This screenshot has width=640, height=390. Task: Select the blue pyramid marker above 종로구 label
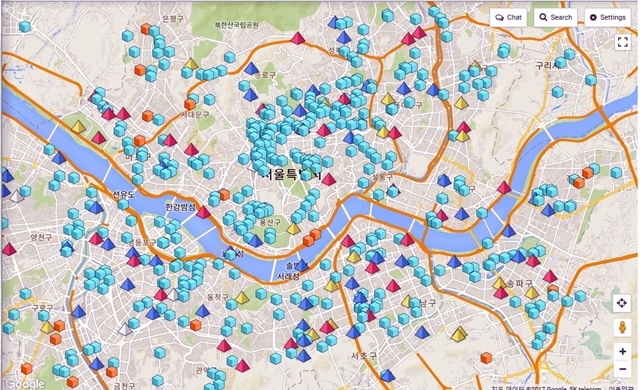(251, 68)
